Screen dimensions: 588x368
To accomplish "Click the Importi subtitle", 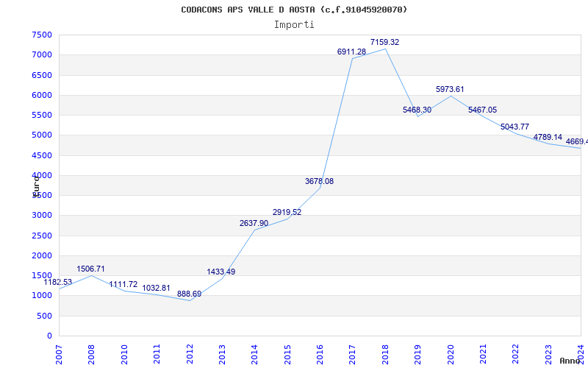I will pos(294,25).
